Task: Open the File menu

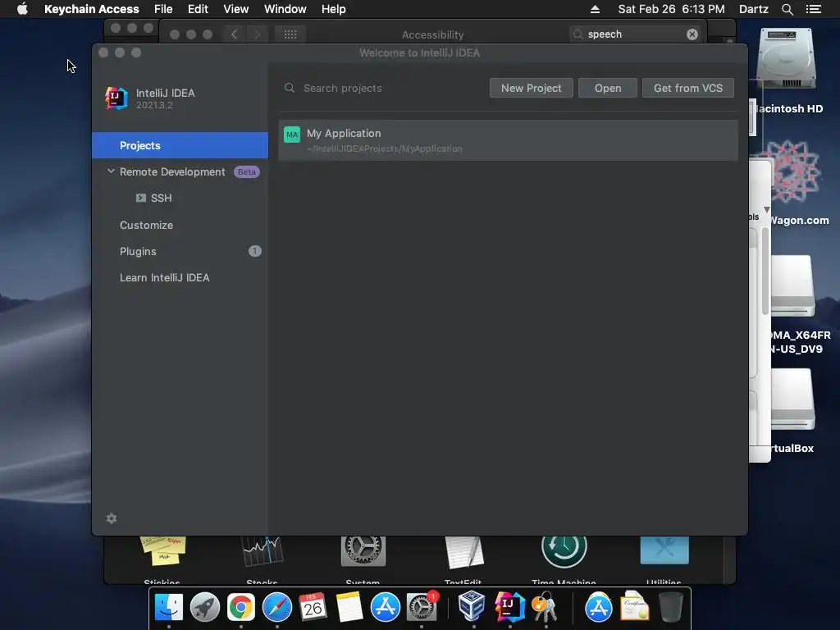Action: click(x=163, y=9)
